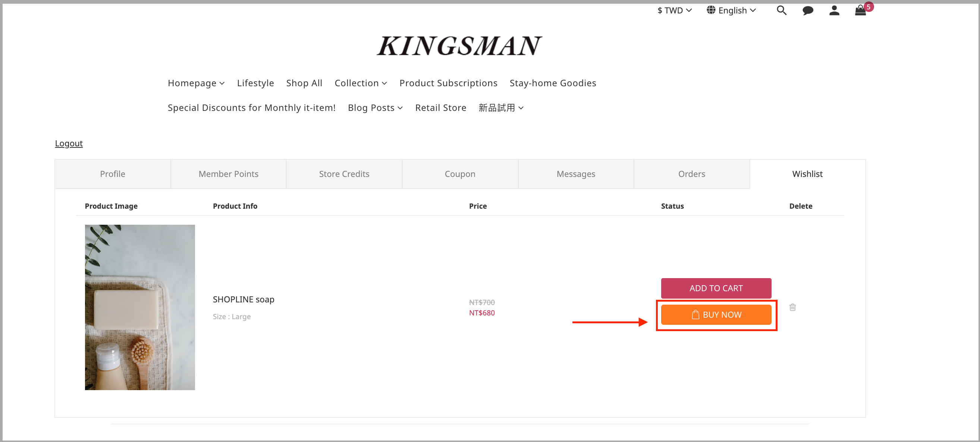Expand the TWD currency dropdown

(675, 10)
